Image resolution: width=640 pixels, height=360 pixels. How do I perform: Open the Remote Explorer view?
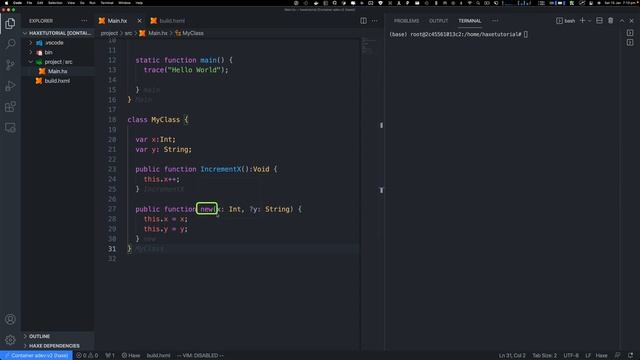point(10,127)
